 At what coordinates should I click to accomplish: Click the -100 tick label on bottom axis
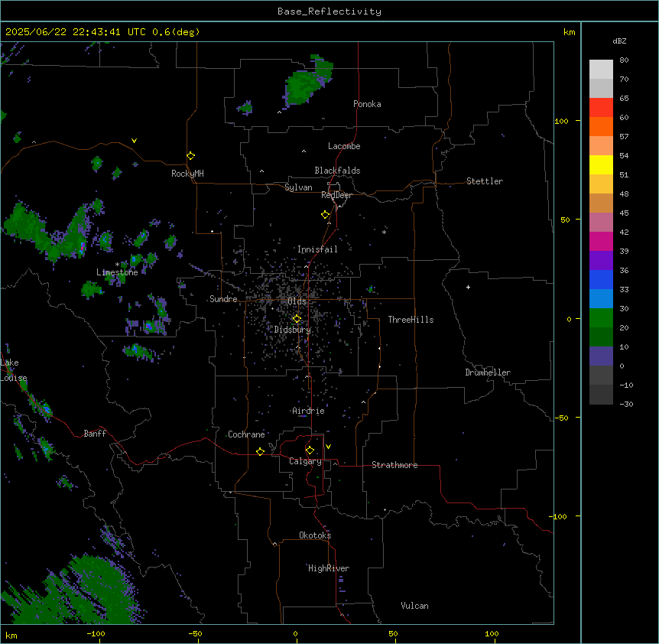[96, 633]
